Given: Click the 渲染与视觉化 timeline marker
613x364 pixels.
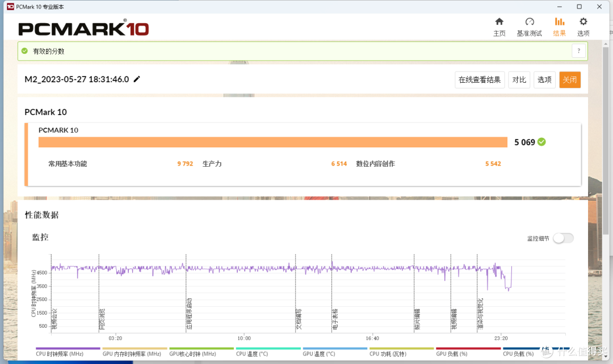Looking at the screenshot, I should click(x=481, y=314).
